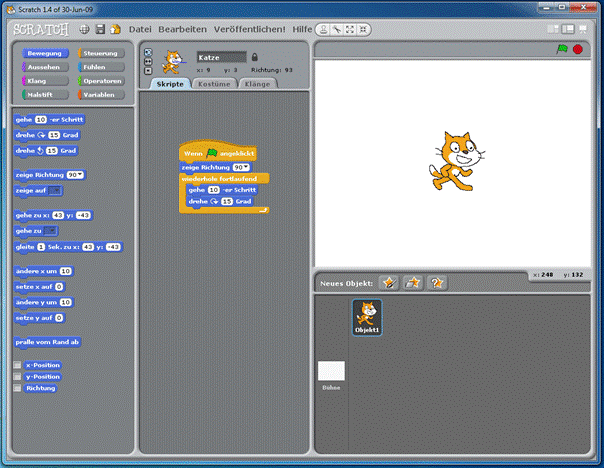Get a surprise sprite with the question mark button
The height and width of the screenshot is (468, 604).
437,283
